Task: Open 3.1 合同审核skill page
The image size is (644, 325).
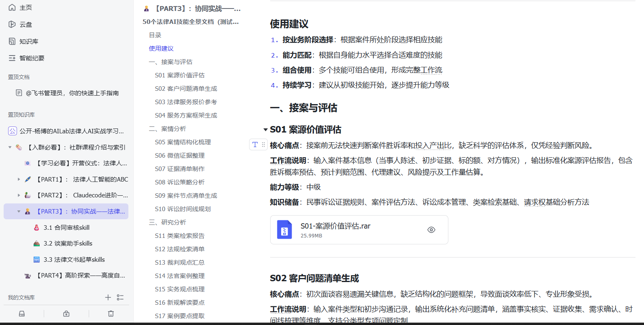Action: coord(66,227)
